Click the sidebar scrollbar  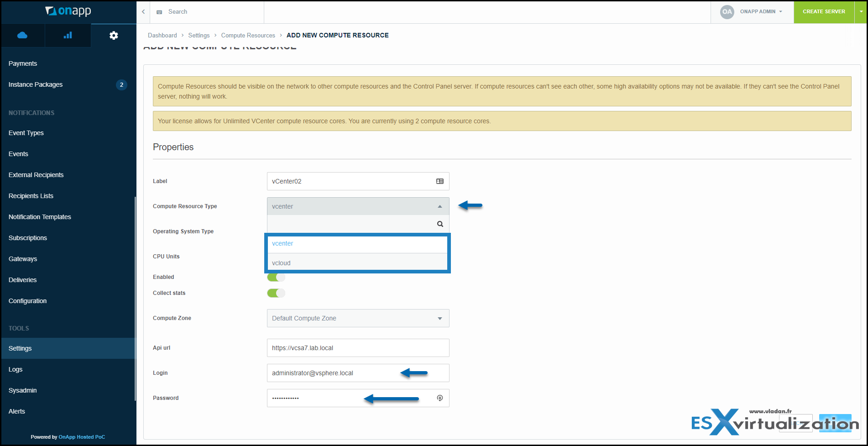tap(135, 299)
